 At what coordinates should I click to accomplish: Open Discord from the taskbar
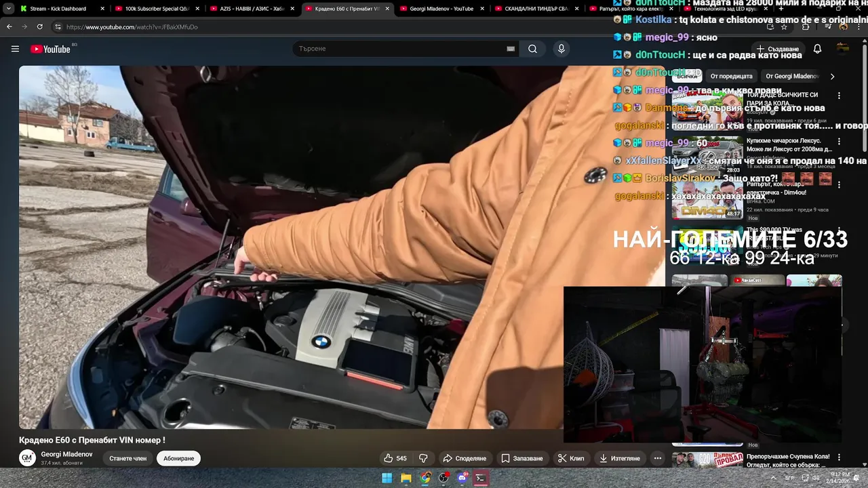click(462, 478)
